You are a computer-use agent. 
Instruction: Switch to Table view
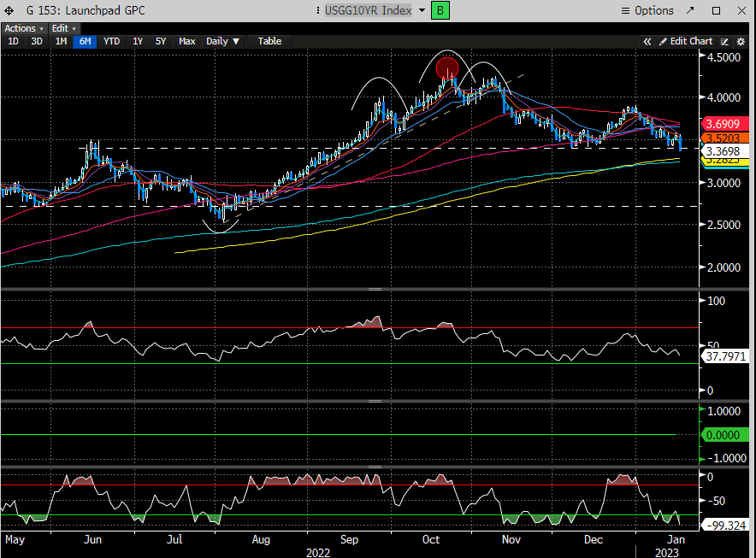269,41
